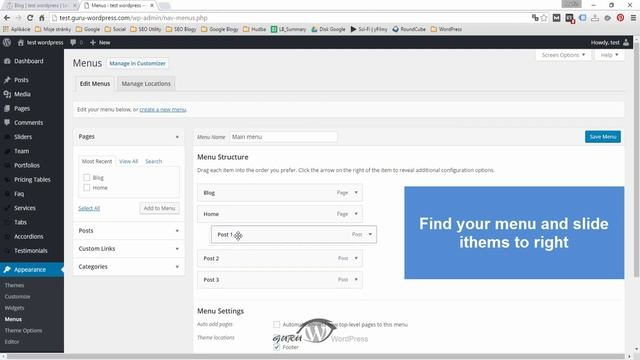
Task: Open the RoundCube bookmark
Action: 409,29
